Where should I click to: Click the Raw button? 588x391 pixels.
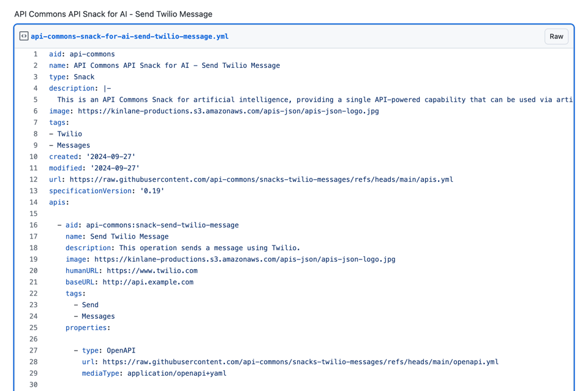[556, 36]
